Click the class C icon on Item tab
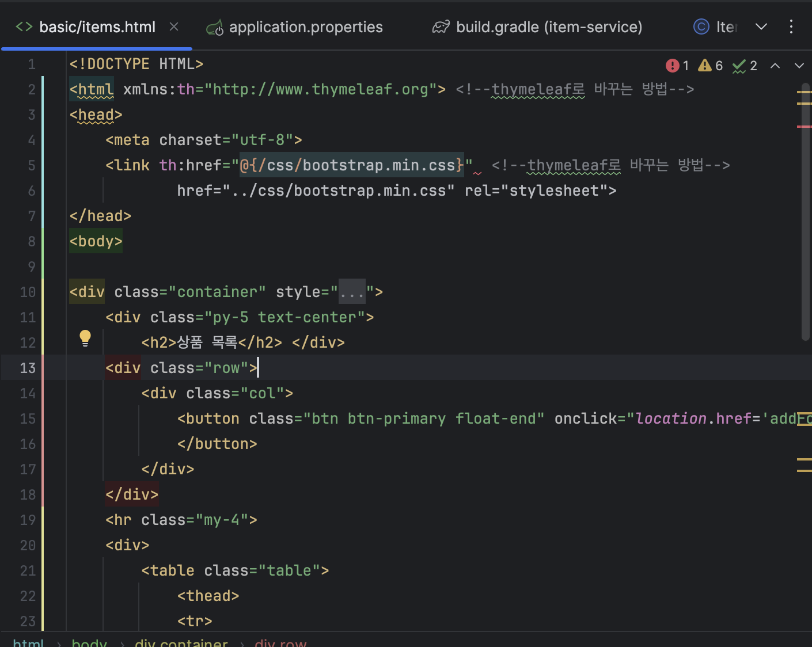The height and width of the screenshot is (647, 812). point(701,26)
